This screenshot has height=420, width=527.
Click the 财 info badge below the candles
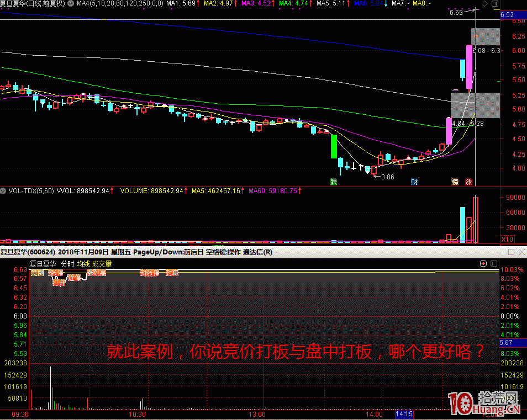tap(414, 180)
